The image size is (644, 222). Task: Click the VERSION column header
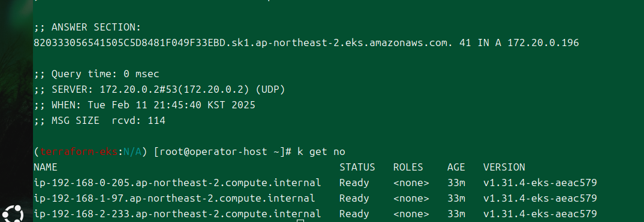tap(504, 167)
